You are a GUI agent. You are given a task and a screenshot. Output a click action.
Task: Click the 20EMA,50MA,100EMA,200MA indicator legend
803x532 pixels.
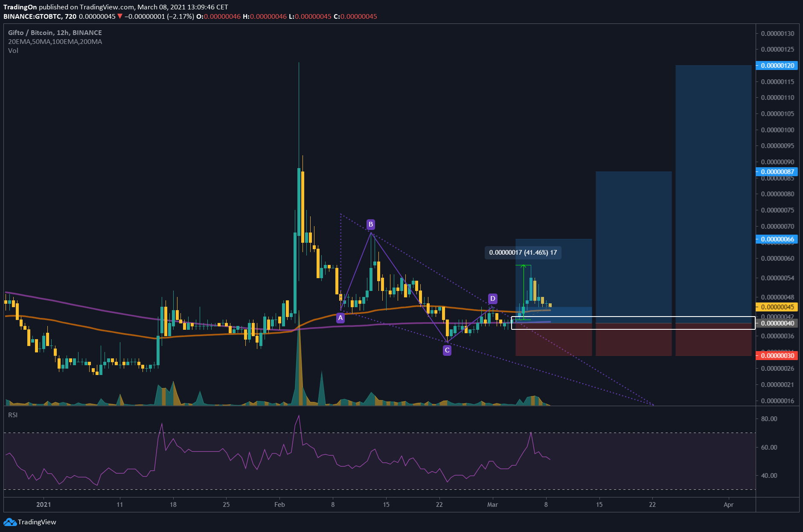click(55, 41)
